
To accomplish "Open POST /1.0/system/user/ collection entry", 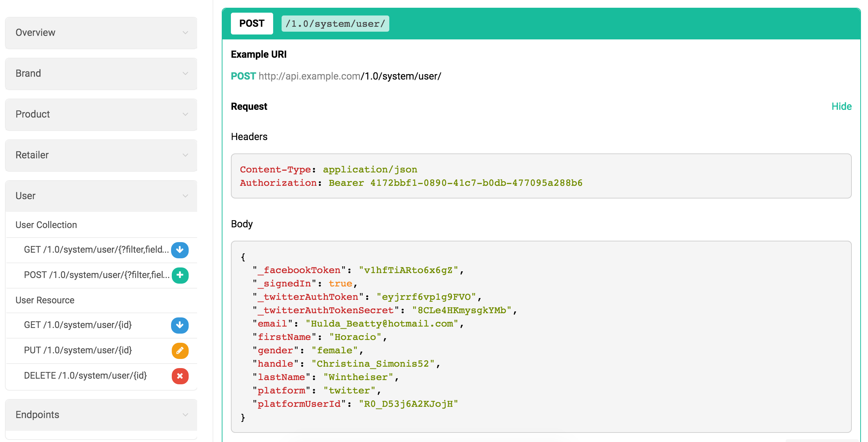I will point(96,275).
